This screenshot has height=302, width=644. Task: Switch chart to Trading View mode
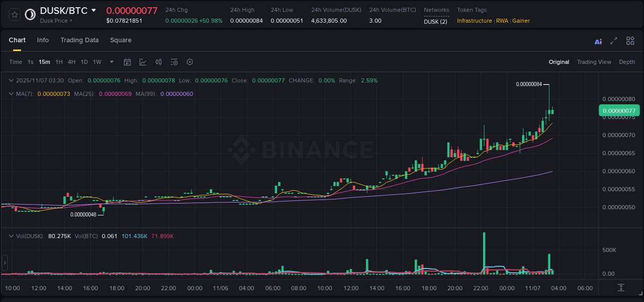point(594,62)
